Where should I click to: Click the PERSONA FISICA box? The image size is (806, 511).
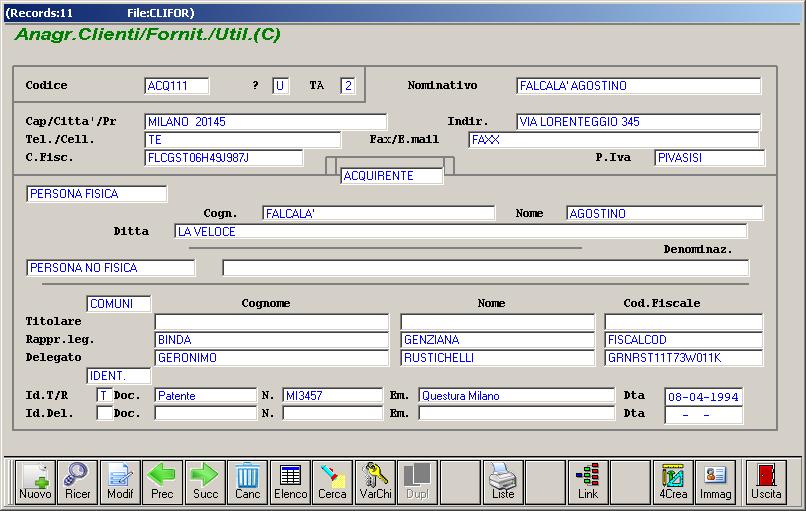tap(97, 194)
